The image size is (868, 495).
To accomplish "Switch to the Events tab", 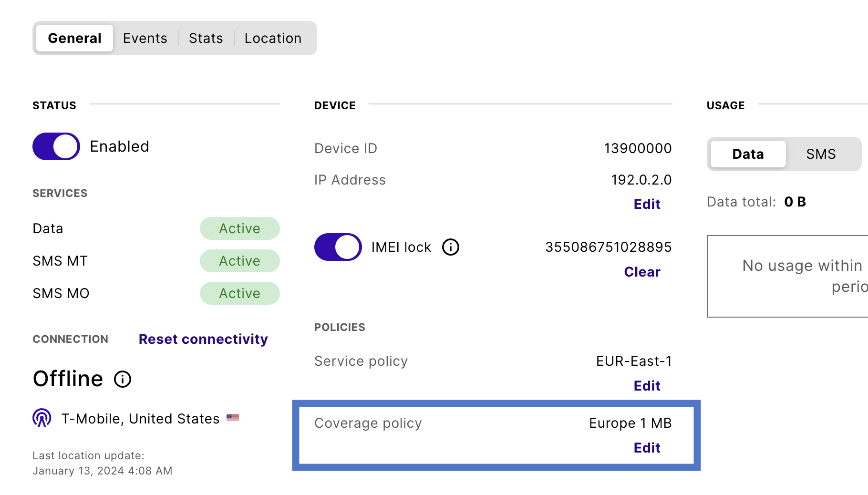I will tap(145, 38).
